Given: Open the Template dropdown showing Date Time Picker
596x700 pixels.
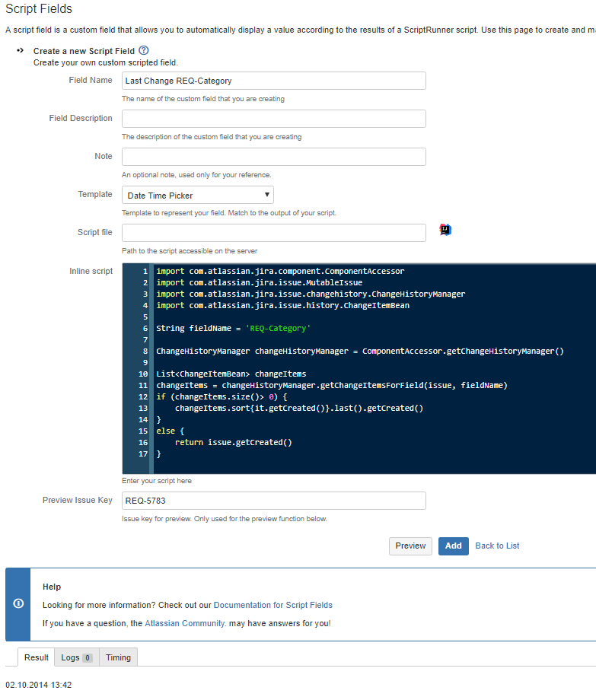Looking at the screenshot, I should 198,195.
